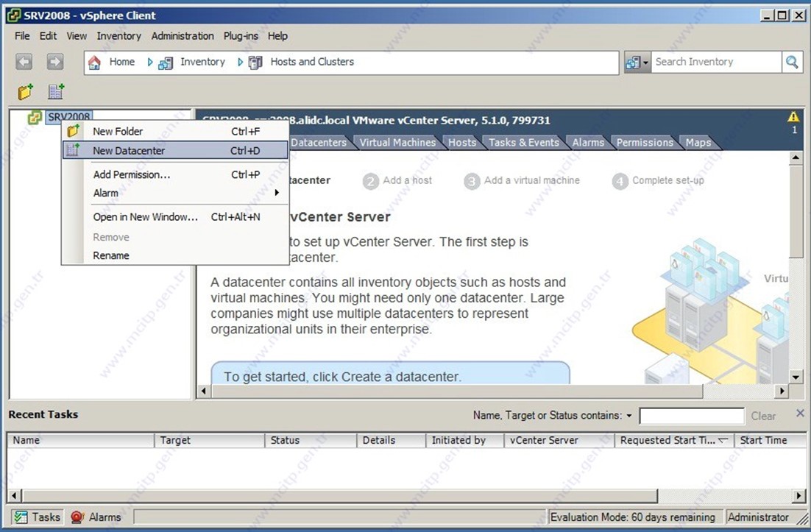Click the folder icon in the context menu
The image size is (811, 532).
(73, 131)
